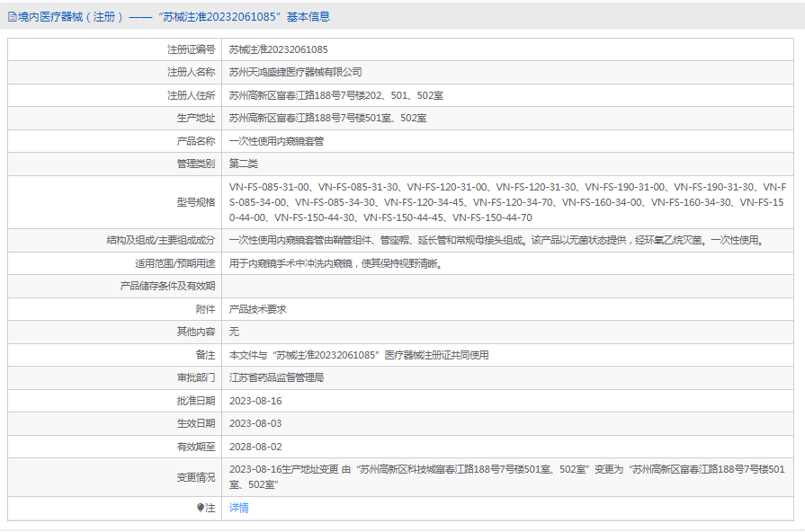
Task: Click the model specification list VN-FS-085-31-00
Action: (507, 202)
